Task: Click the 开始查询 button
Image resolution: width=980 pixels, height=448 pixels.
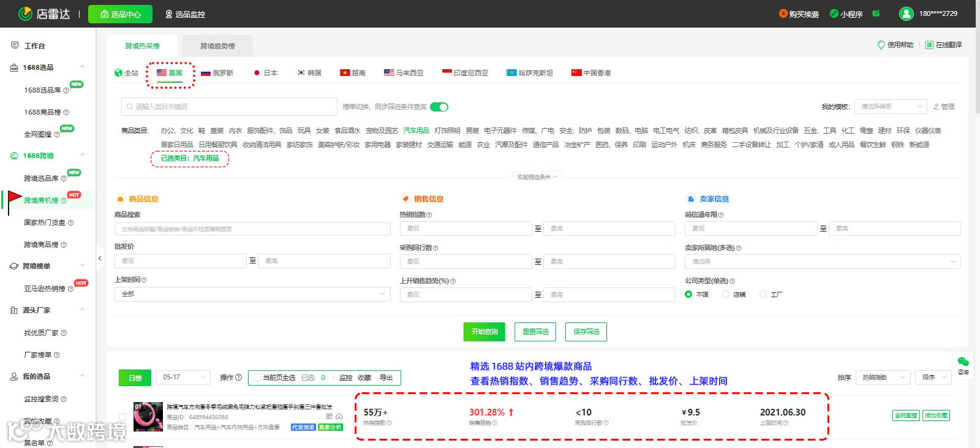Action: click(484, 332)
